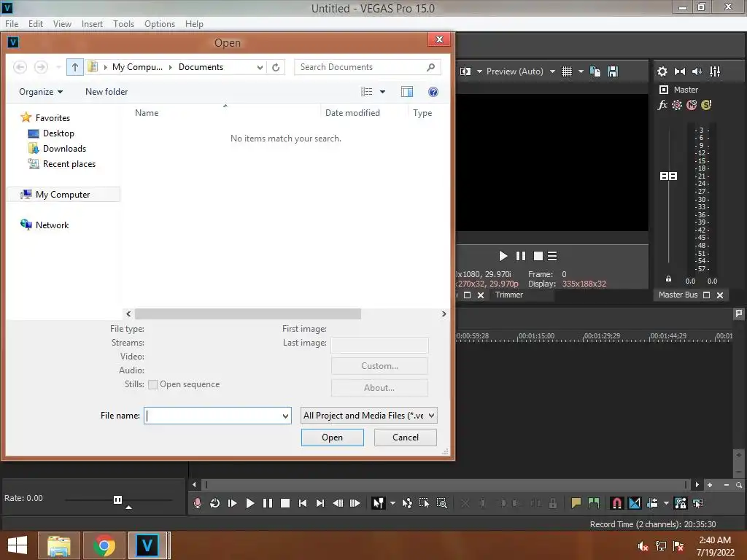Open the Organize dropdown menu

(x=41, y=92)
